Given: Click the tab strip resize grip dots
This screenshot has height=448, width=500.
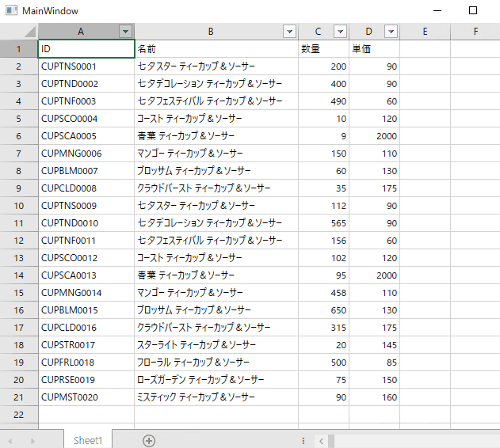Looking at the screenshot, I should (x=303, y=440).
